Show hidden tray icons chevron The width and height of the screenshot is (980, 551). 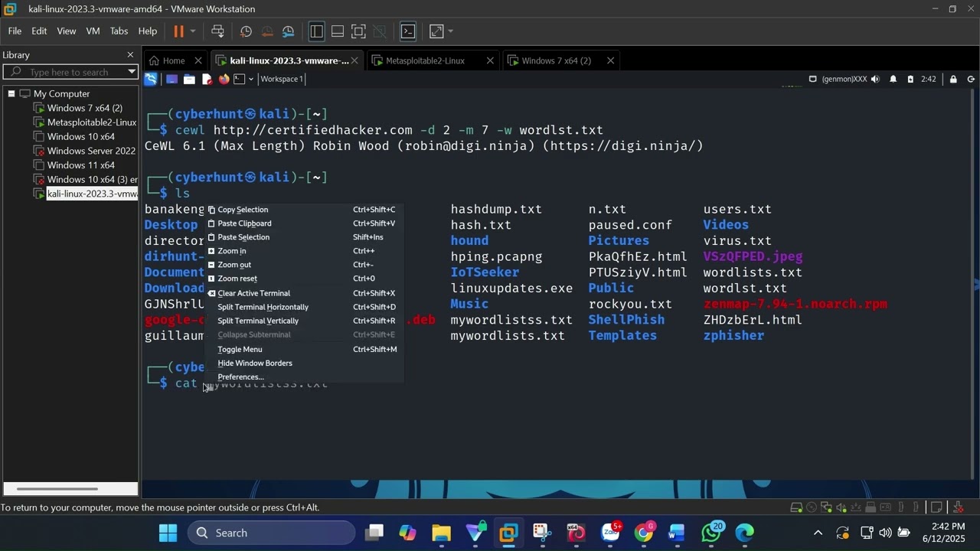pyautogui.click(x=818, y=533)
